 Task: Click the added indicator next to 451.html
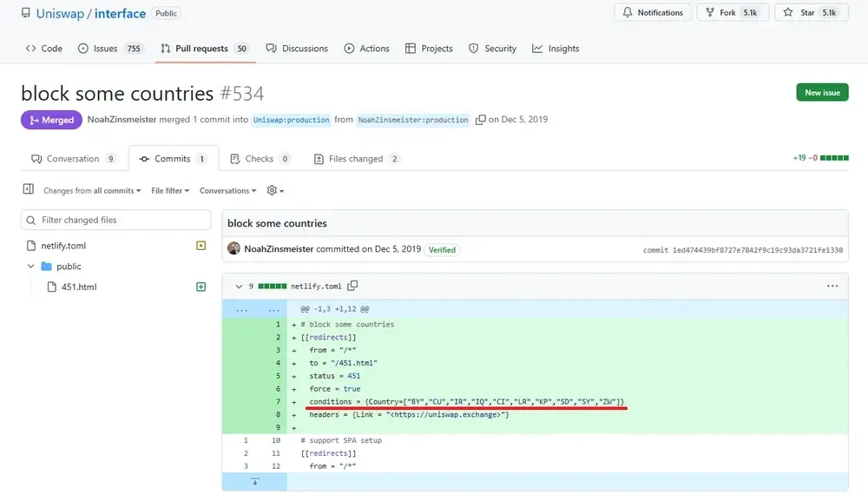tap(201, 287)
